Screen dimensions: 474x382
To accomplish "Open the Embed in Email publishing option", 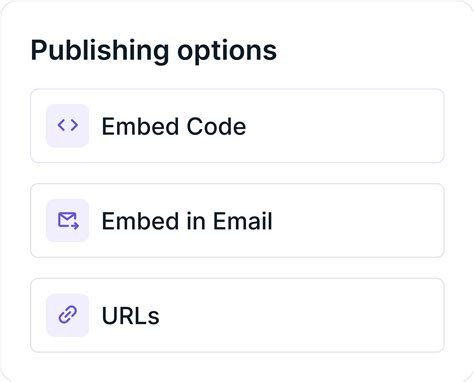I will coord(237,220).
